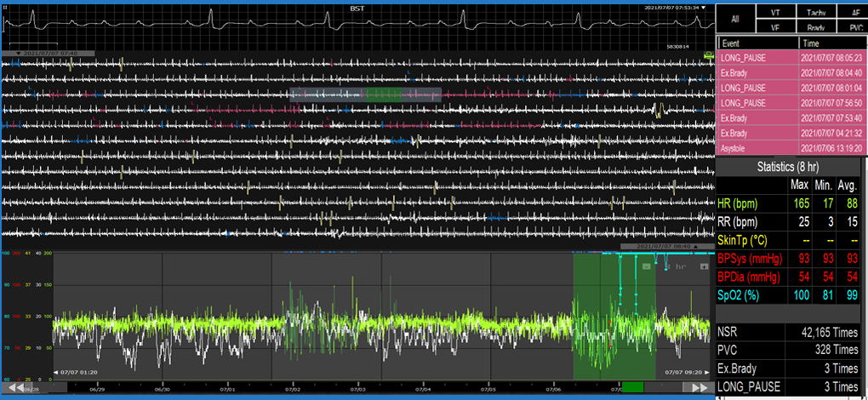Image resolution: width=868 pixels, height=400 pixels.
Task: Filter events by VT
Action: (775, 11)
